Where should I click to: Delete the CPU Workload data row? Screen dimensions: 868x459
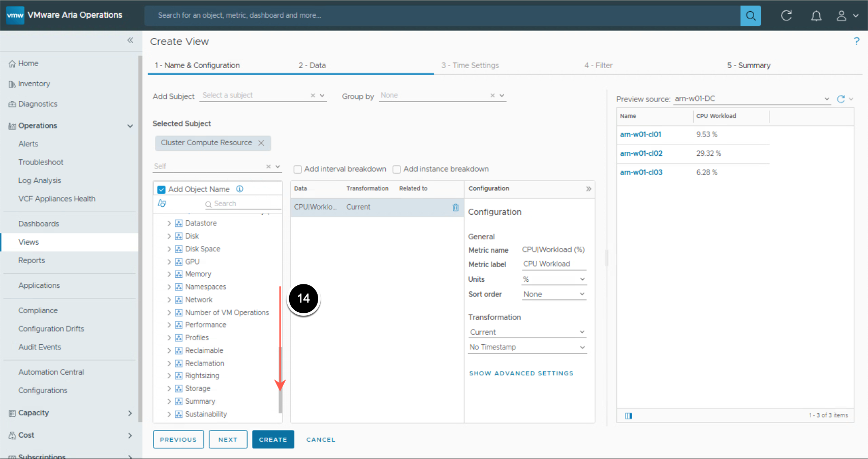coord(455,207)
